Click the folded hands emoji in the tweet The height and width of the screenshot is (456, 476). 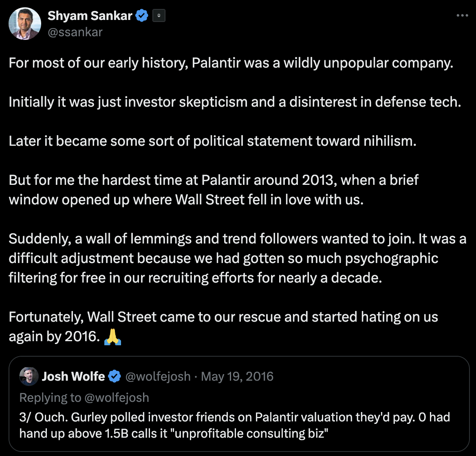[112, 336]
